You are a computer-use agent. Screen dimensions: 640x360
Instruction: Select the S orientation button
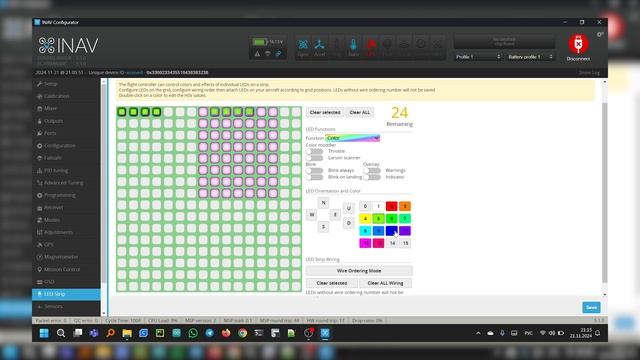pyautogui.click(x=323, y=227)
